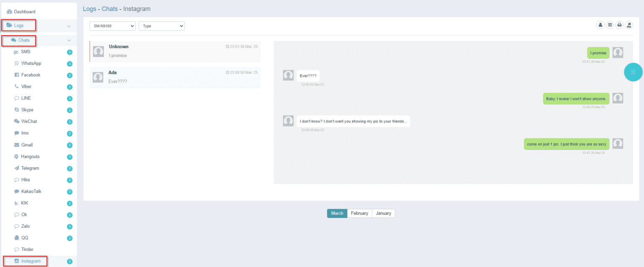The width and height of the screenshot is (644, 267).
Task: Select the Ada conversation
Action: point(175,77)
